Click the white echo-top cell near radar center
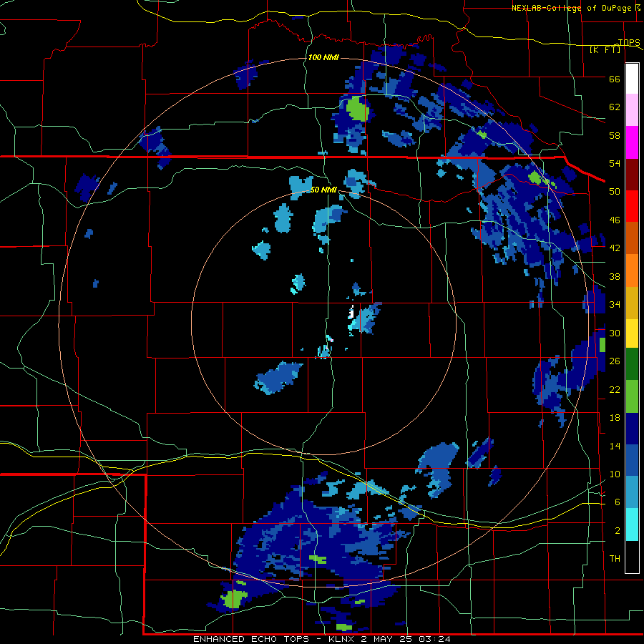Viewport: 644px width, 644px height. pyautogui.click(x=351, y=313)
